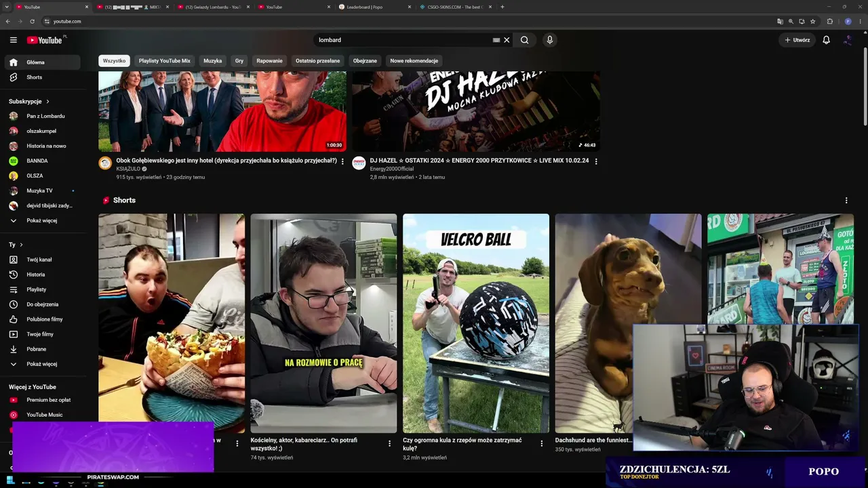
Task: Open Pan z Lombardu subscription
Action: coord(42,116)
